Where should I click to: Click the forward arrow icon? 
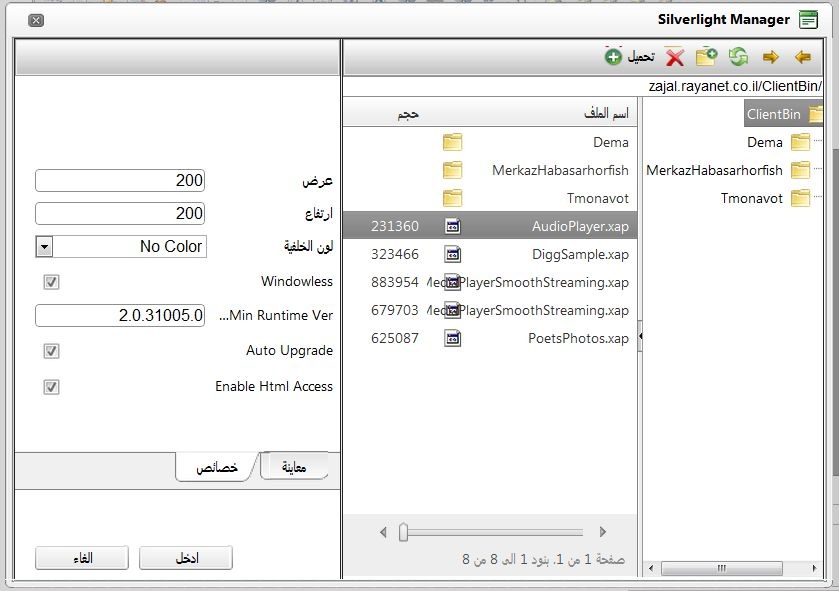click(x=771, y=56)
